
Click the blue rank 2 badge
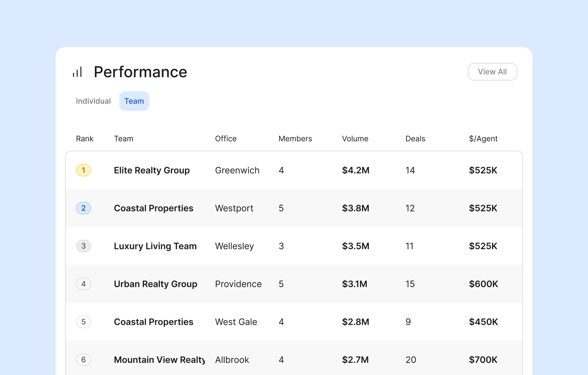pos(84,208)
